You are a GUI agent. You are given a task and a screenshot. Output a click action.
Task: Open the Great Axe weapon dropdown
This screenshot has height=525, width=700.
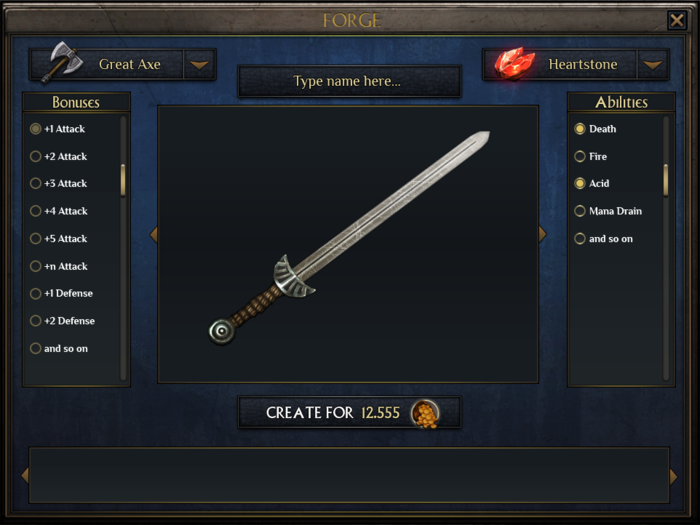pos(199,65)
